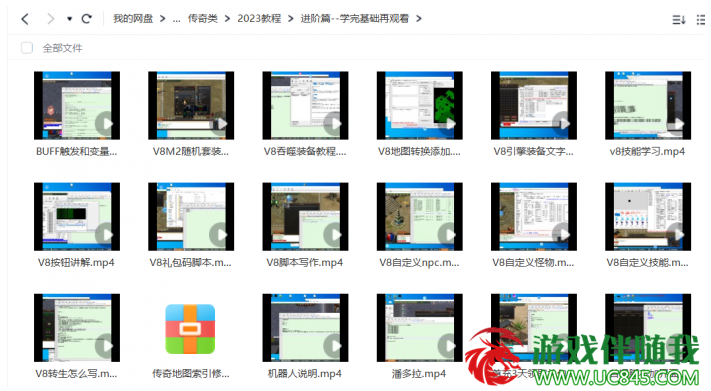Open the 2023教程 breadcrumb folder
The image size is (711, 391).
[259, 19]
